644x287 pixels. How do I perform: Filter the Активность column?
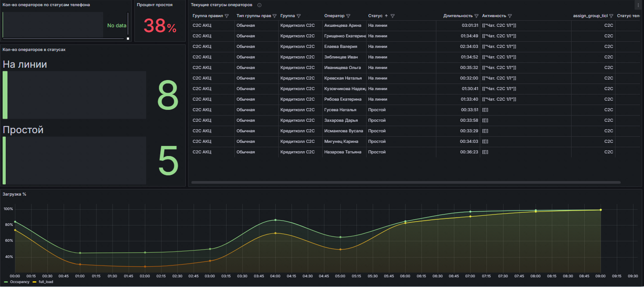(510, 16)
